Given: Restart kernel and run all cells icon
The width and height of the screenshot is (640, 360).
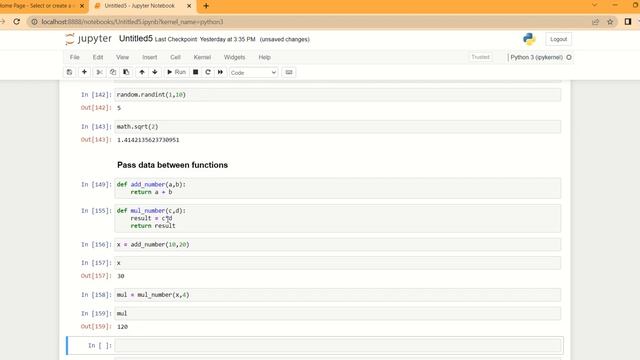Looking at the screenshot, I should pyautogui.click(x=220, y=72).
